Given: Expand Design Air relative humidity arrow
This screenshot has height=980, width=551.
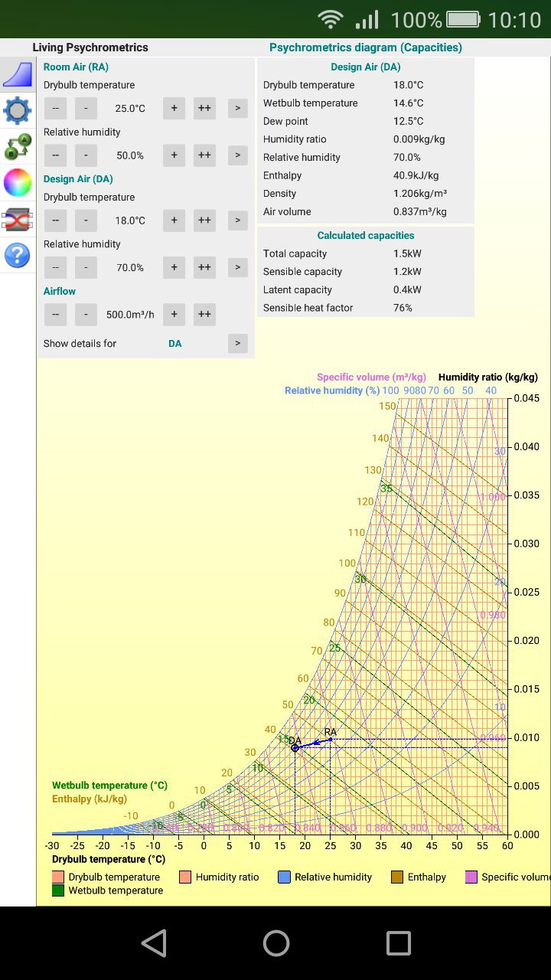Looking at the screenshot, I should [x=238, y=267].
